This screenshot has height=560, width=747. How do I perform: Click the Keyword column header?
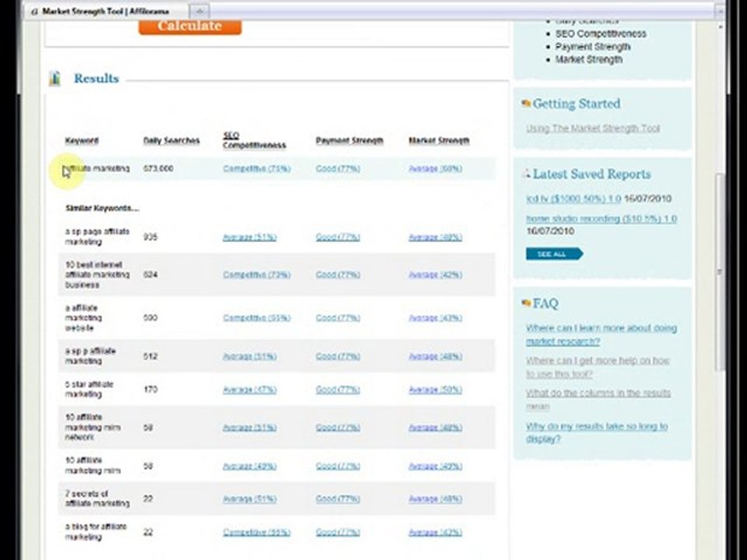[x=82, y=141]
